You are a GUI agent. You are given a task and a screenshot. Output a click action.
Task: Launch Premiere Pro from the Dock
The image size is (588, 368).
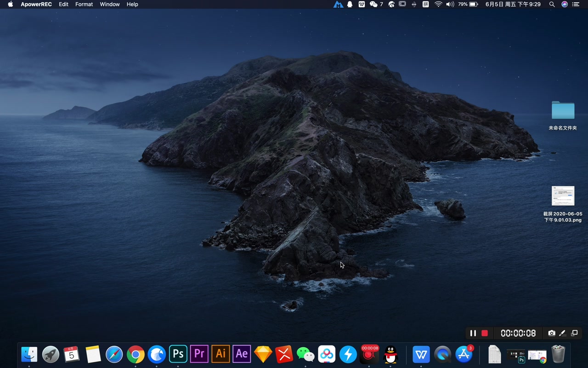click(199, 354)
